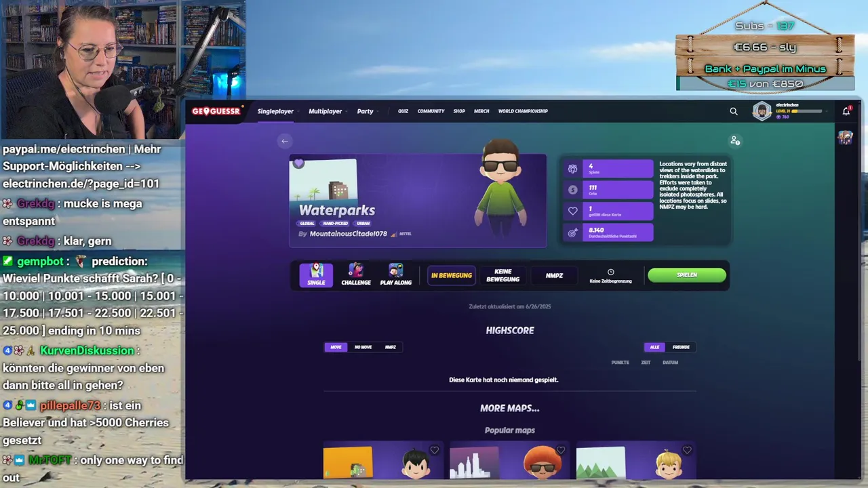The height and width of the screenshot is (488, 868).
Task: Open the Merch nav item
Action: coord(481,111)
